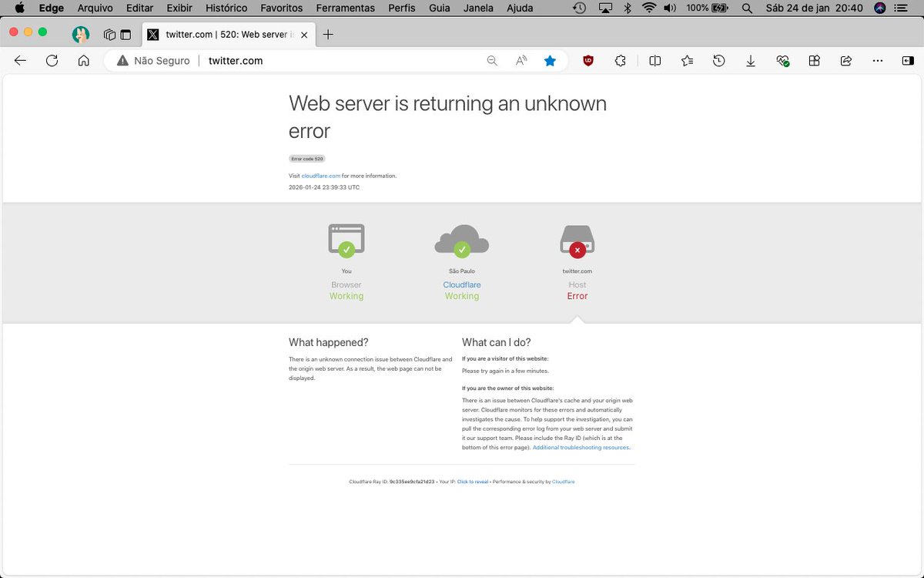Click the Cloudflare cloud status icon

[x=462, y=240]
